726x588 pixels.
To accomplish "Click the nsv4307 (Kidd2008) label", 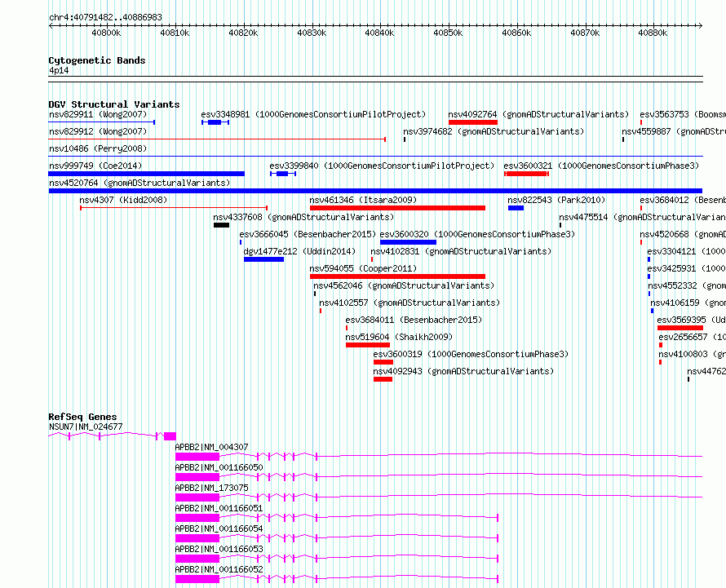I will (x=123, y=200).
